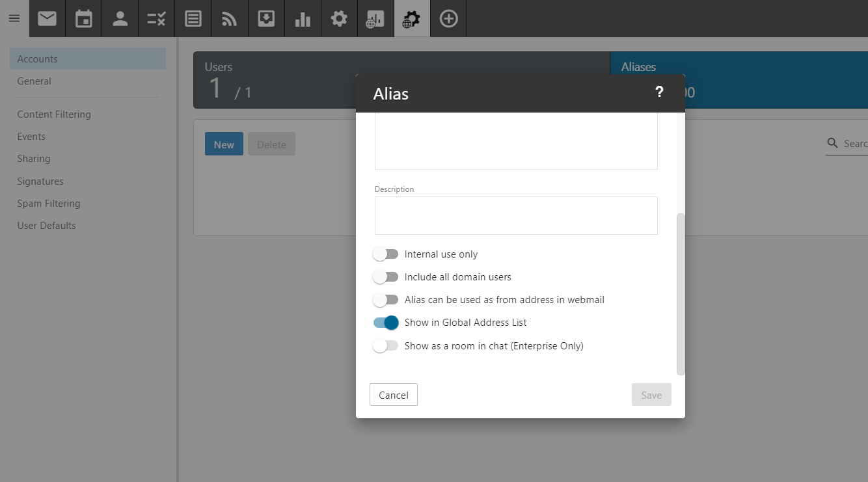This screenshot has width=868, height=482.
Task: Disable Show in Global Address List
Action: click(386, 322)
